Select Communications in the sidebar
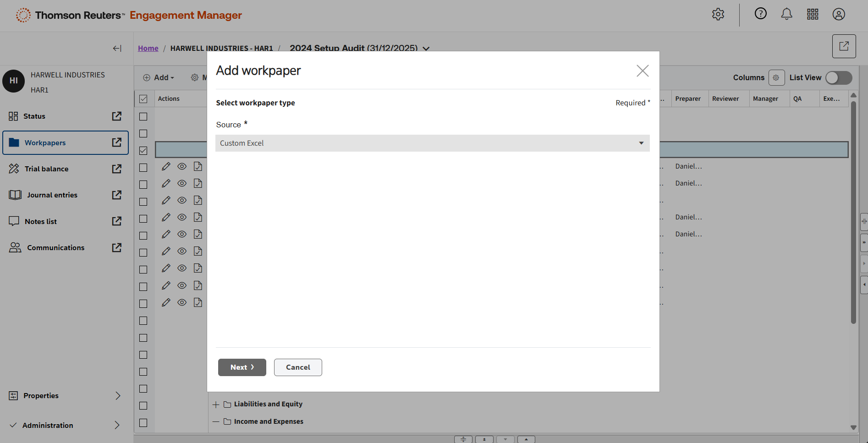868x443 pixels. click(x=55, y=248)
